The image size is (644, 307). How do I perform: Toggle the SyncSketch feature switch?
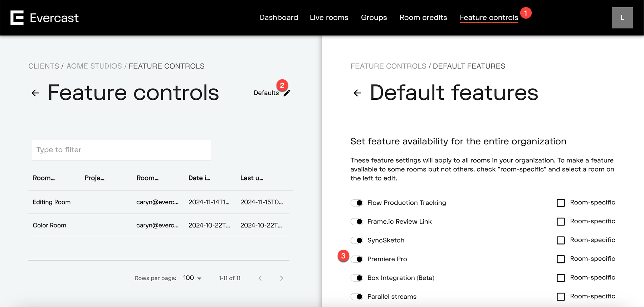coord(357,241)
